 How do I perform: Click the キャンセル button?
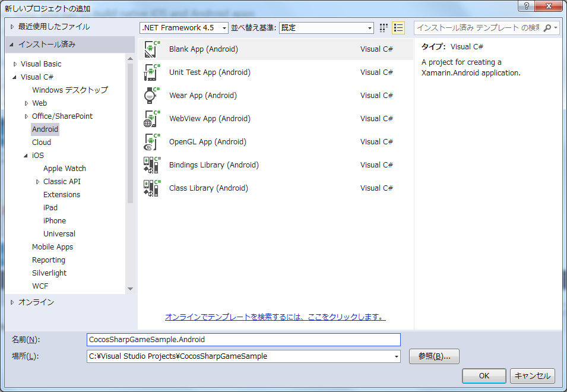click(x=533, y=376)
